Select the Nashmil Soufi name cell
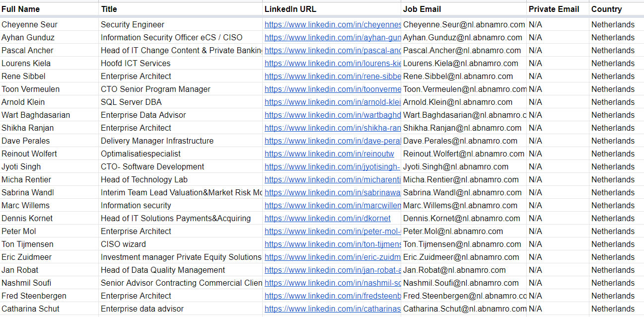Image resolution: width=644 pixels, height=317 pixels. [x=49, y=283]
